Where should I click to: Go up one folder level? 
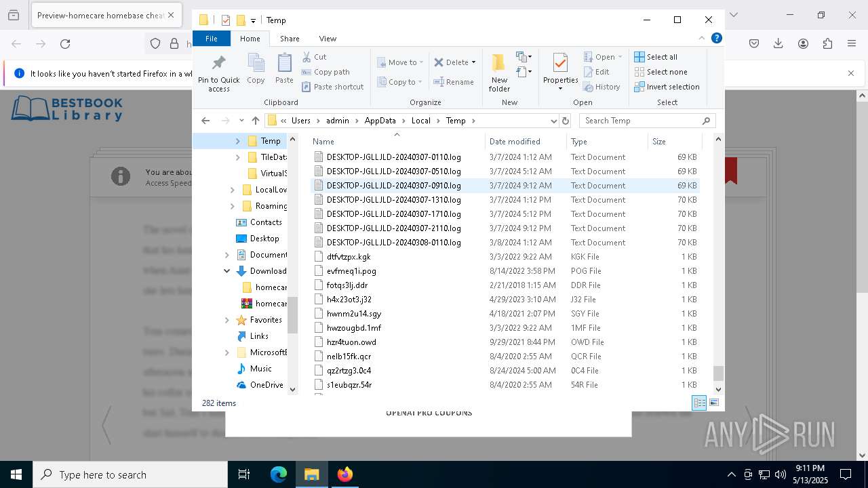pos(255,121)
